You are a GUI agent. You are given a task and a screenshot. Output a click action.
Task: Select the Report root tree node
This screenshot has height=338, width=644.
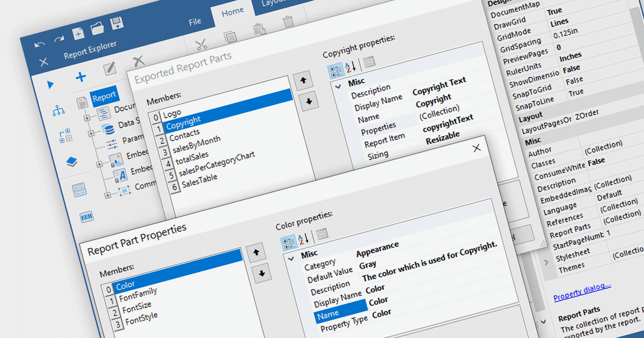104,95
